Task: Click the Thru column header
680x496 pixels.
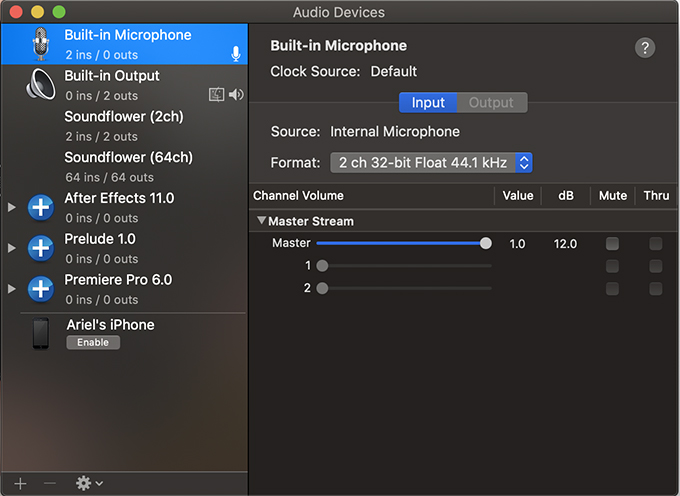Action: point(656,196)
